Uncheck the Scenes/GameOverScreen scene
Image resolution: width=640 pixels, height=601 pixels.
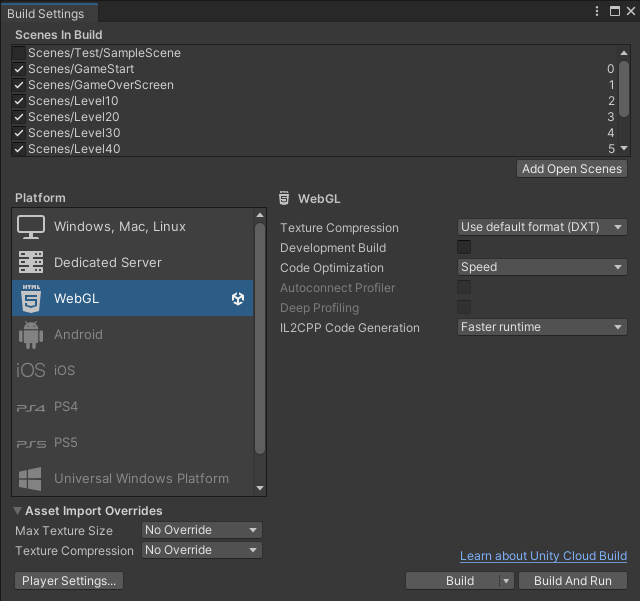click(19, 85)
